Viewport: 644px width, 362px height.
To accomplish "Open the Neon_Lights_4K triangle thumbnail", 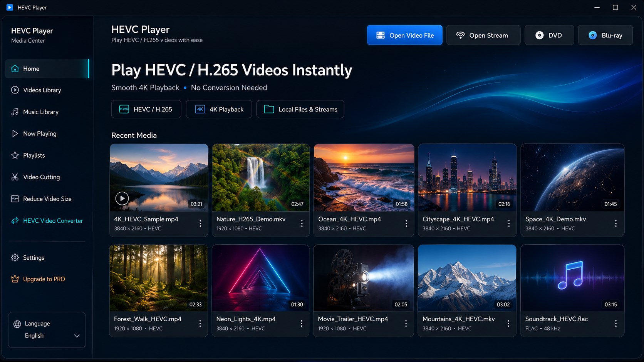I will 260,278.
